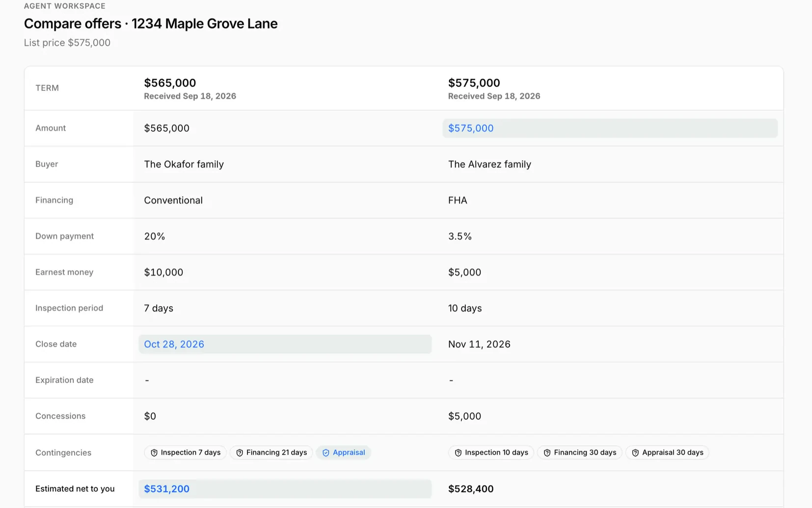
Task: Click the List price $575,000 subtitle
Action: (x=67, y=43)
